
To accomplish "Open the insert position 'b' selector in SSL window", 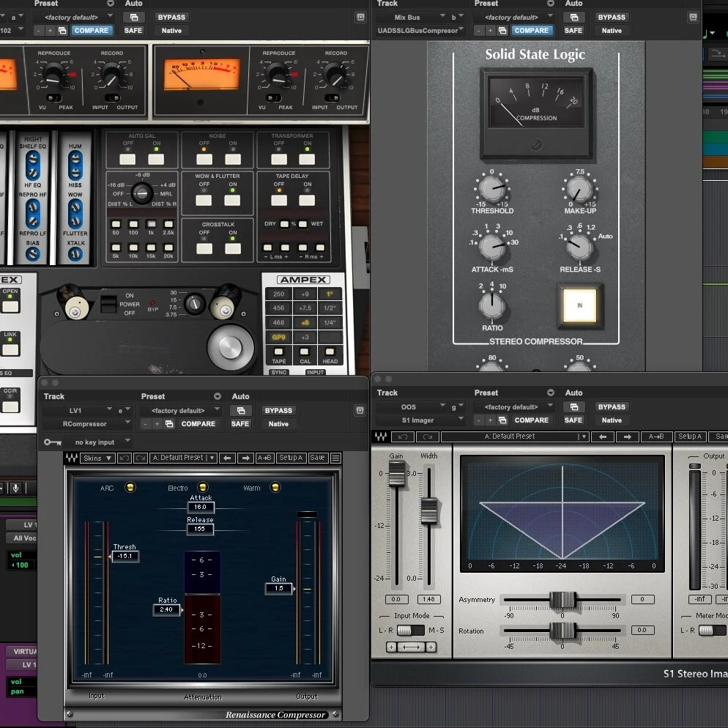I will tap(457, 17).
